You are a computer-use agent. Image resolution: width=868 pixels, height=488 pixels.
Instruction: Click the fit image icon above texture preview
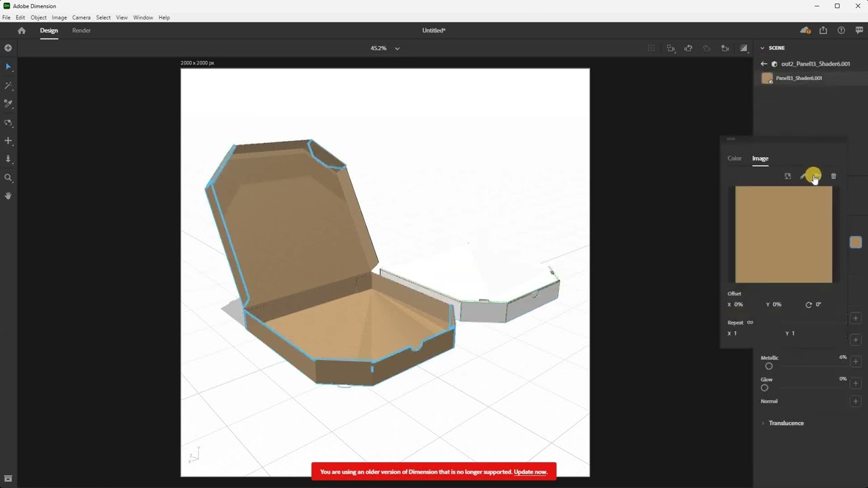click(787, 176)
